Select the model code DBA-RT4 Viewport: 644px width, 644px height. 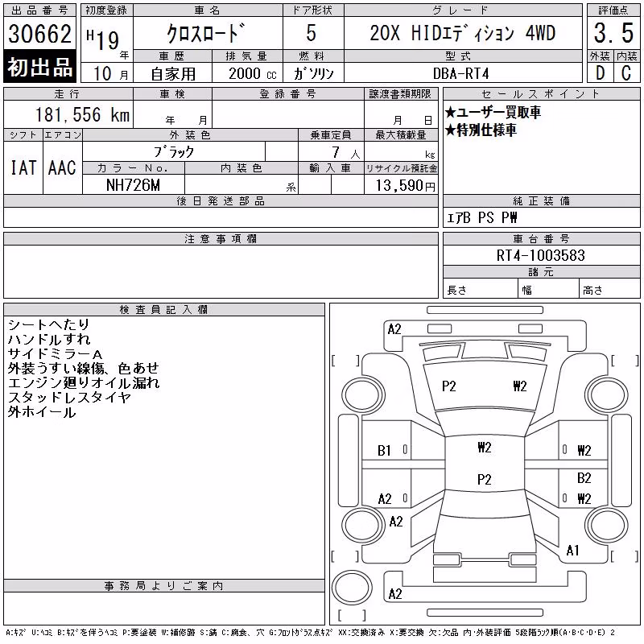(460, 74)
